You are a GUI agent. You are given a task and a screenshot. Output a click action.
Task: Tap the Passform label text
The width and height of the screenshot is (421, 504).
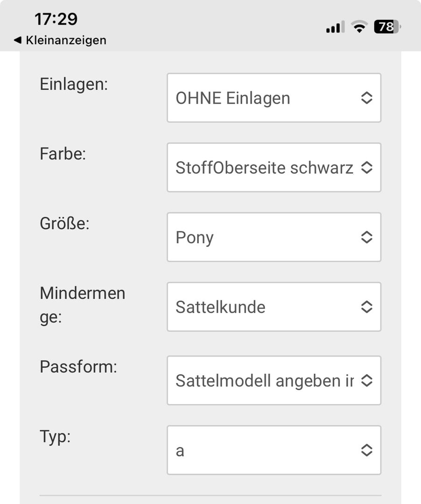(x=78, y=367)
